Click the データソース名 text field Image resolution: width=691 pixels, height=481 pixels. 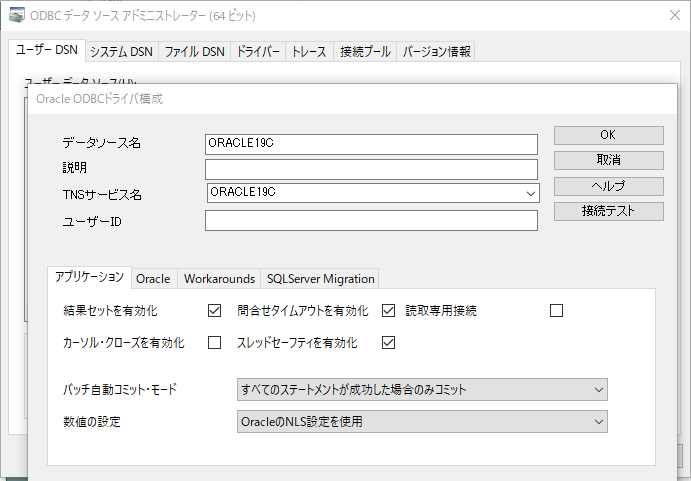[x=371, y=143]
